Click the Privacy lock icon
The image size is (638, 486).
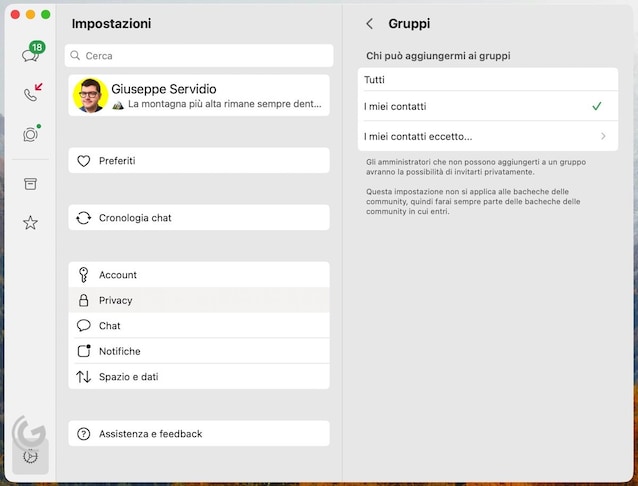[x=84, y=300]
